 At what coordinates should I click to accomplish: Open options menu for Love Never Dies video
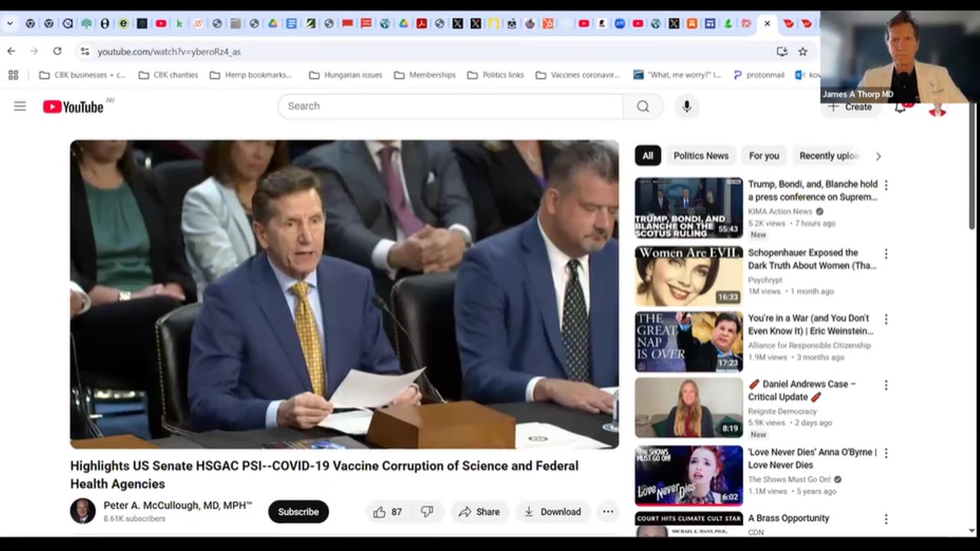(x=886, y=453)
